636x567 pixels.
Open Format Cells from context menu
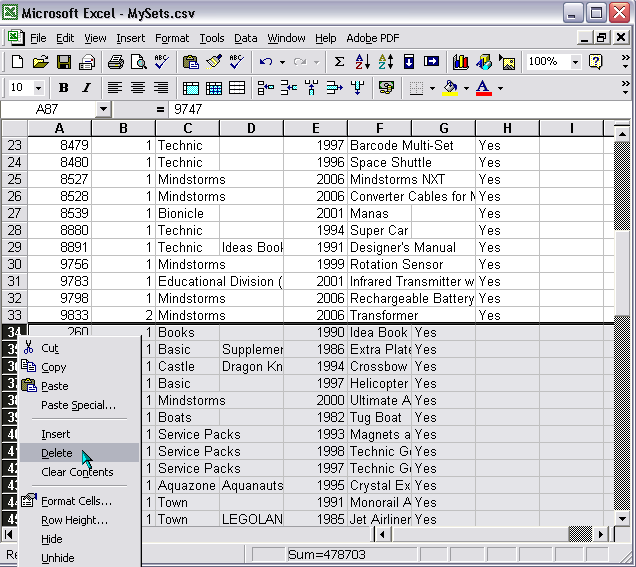(80, 501)
